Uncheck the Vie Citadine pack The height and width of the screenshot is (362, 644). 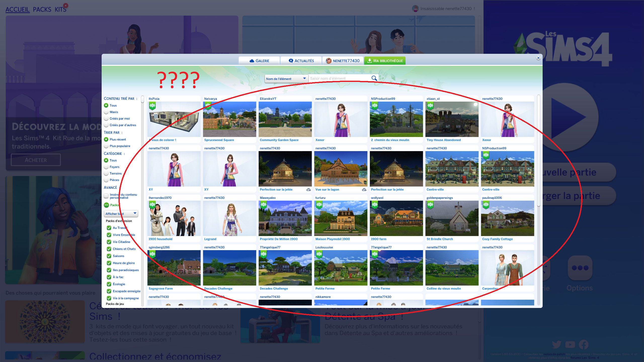[x=109, y=242]
